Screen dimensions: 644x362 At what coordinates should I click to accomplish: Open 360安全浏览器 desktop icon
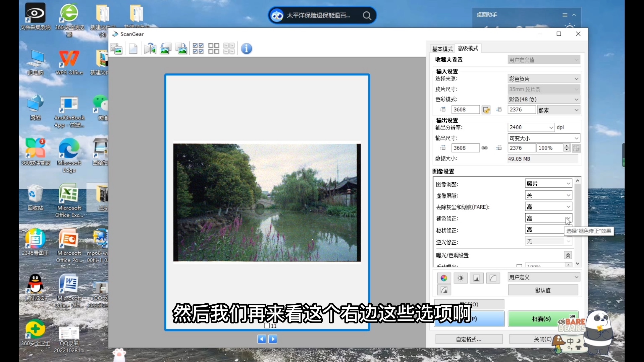click(x=69, y=20)
